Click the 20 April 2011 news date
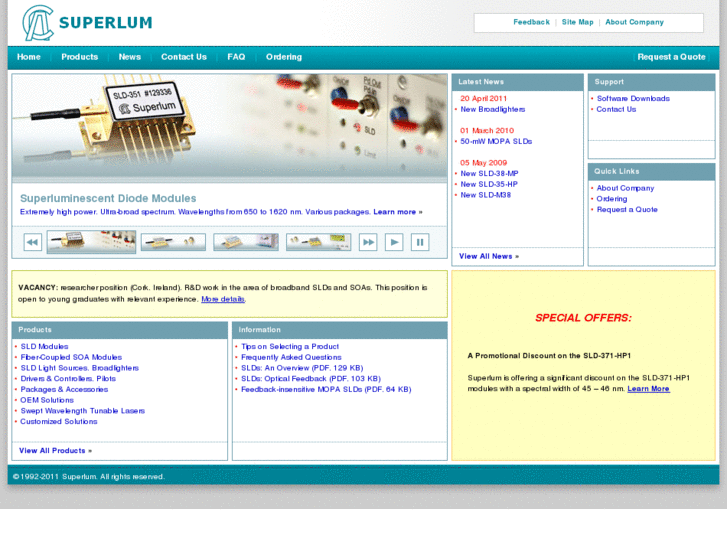Image resolution: width=727 pixels, height=545 pixels. [x=484, y=99]
